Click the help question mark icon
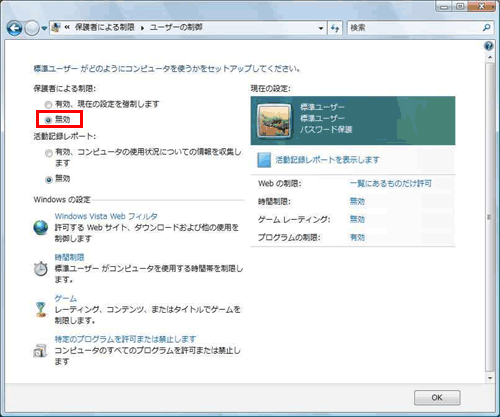Screen dimensions: 500x417 click(489, 46)
